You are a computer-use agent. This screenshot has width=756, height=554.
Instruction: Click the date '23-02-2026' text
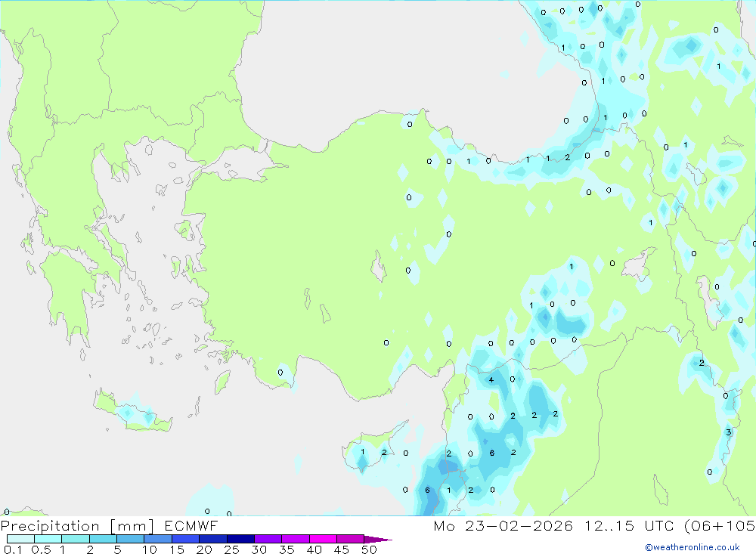pyautogui.click(x=519, y=525)
